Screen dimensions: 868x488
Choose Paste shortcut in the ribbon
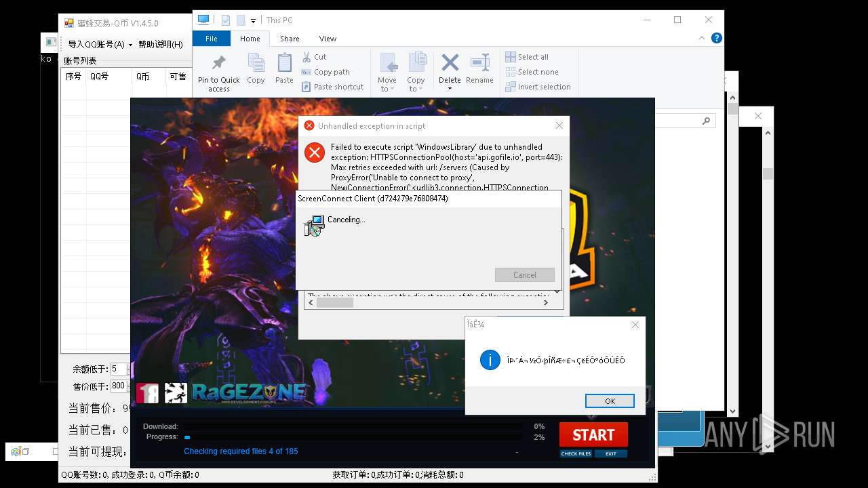[333, 87]
